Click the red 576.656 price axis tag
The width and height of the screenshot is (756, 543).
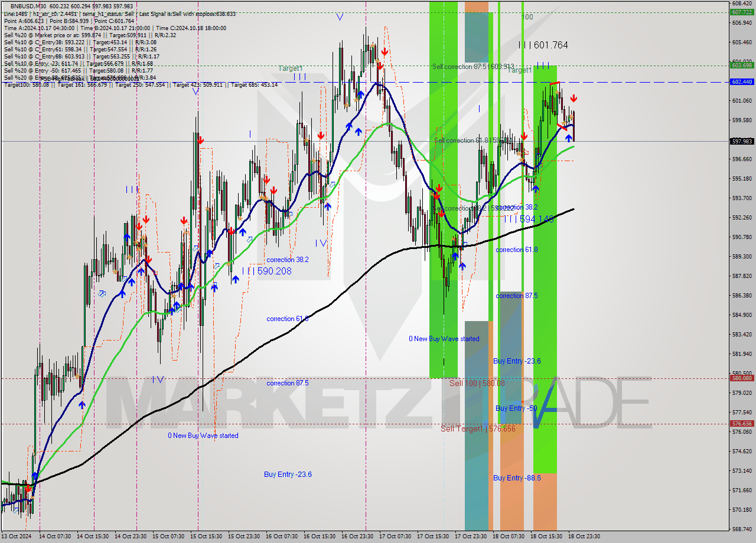tap(741, 424)
